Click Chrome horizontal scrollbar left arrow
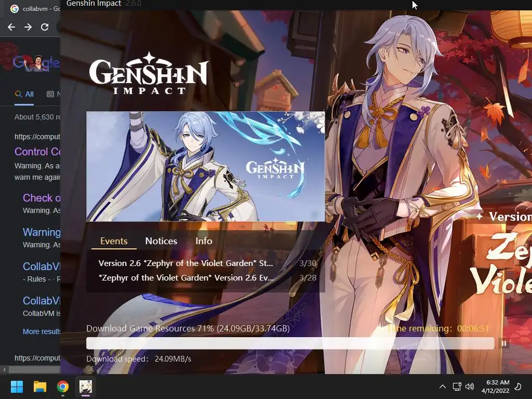The width and height of the screenshot is (532, 399). click(x=4, y=369)
